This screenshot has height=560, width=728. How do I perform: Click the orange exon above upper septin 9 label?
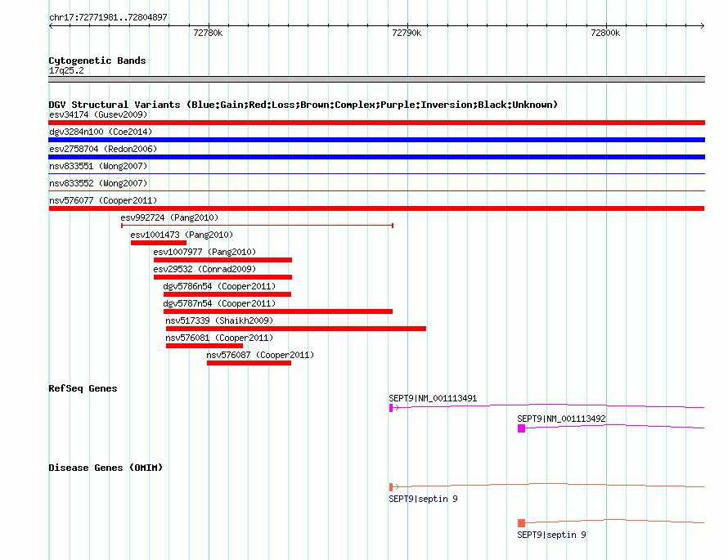pos(391,486)
